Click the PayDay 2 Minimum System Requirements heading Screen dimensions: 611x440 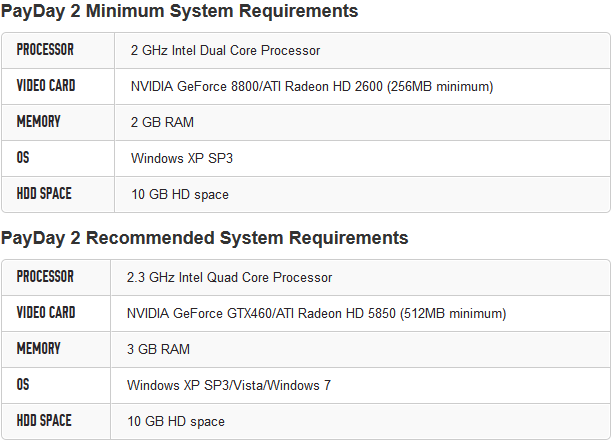point(180,12)
